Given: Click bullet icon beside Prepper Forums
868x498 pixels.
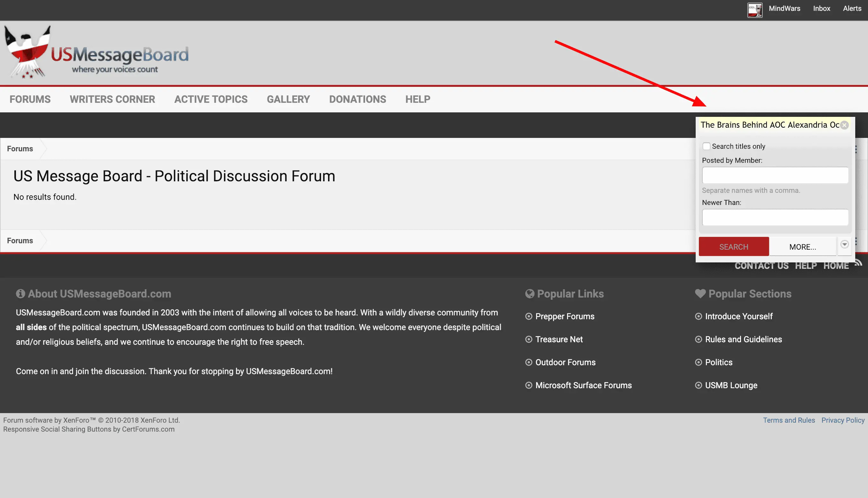Looking at the screenshot, I should point(528,316).
